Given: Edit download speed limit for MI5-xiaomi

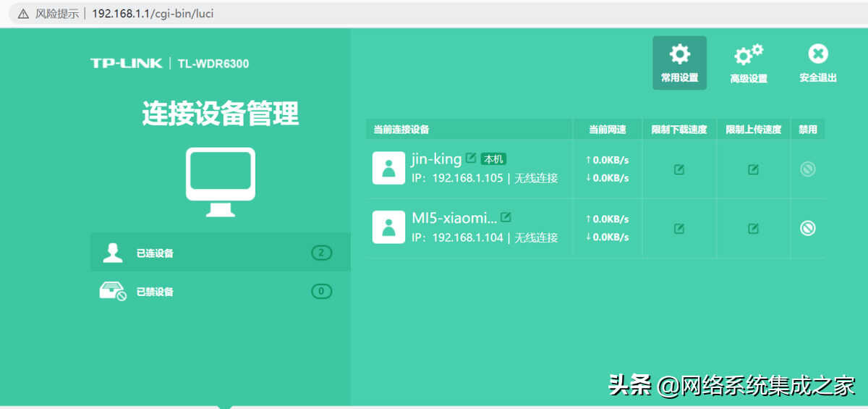Looking at the screenshot, I should coord(679,228).
